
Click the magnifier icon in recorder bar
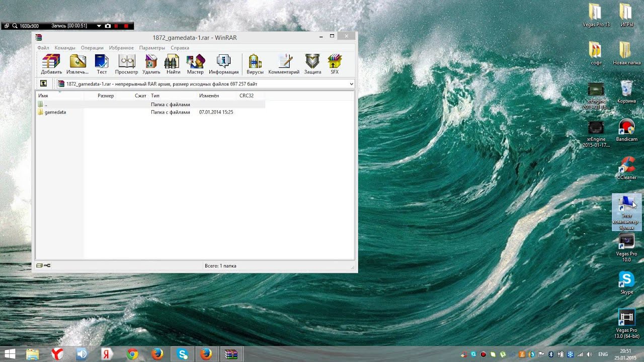point(15,26)
